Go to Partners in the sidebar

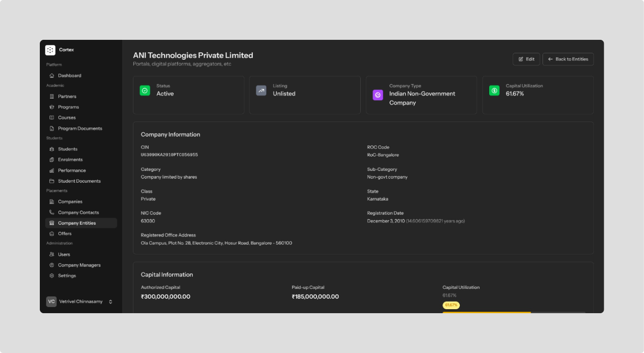coord(81,97)
